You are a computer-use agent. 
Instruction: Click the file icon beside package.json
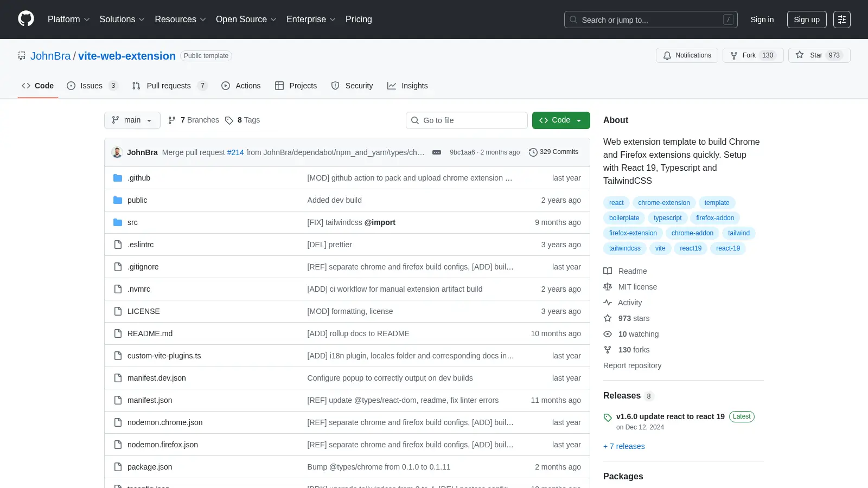118,467
